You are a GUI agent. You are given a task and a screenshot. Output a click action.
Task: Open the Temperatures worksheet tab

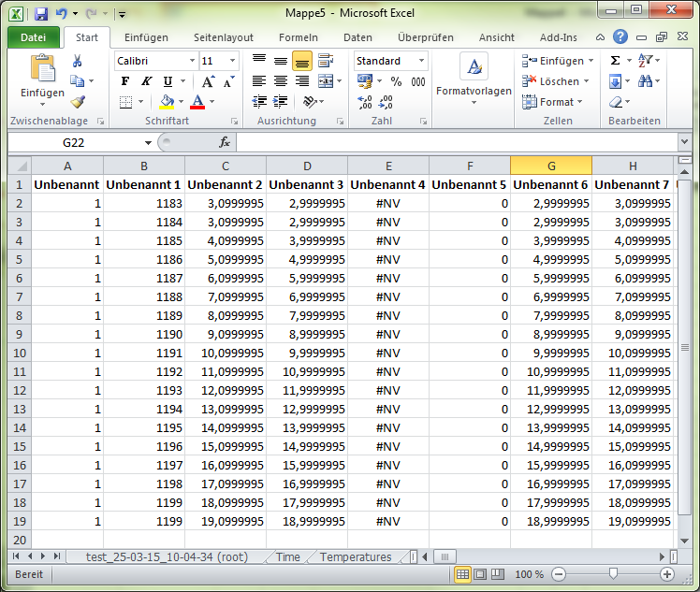[x=356, y=556]
